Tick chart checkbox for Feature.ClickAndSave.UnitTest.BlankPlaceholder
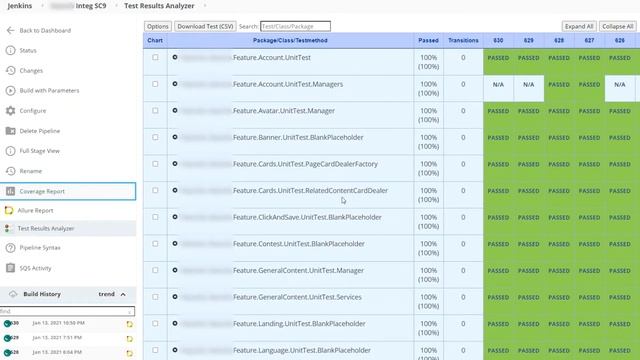The height and width of the screenshot is (360, 640). (155, 217)
